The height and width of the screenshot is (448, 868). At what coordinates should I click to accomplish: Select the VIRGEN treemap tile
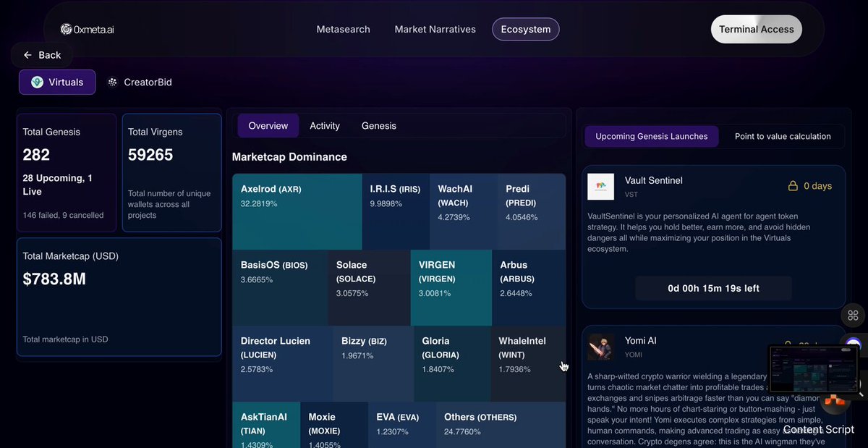tap(451, 288)
